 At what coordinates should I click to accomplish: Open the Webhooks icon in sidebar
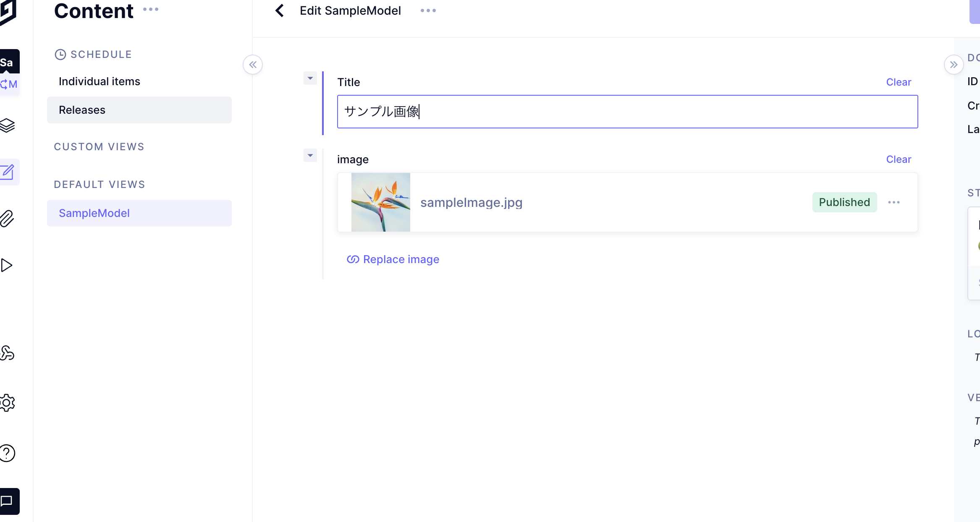tap(7, 353)
